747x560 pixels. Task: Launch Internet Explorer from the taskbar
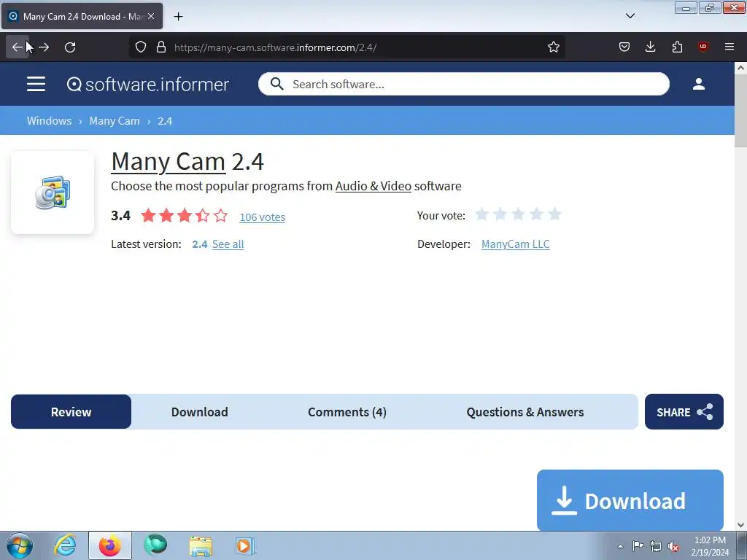pos(65,545)
